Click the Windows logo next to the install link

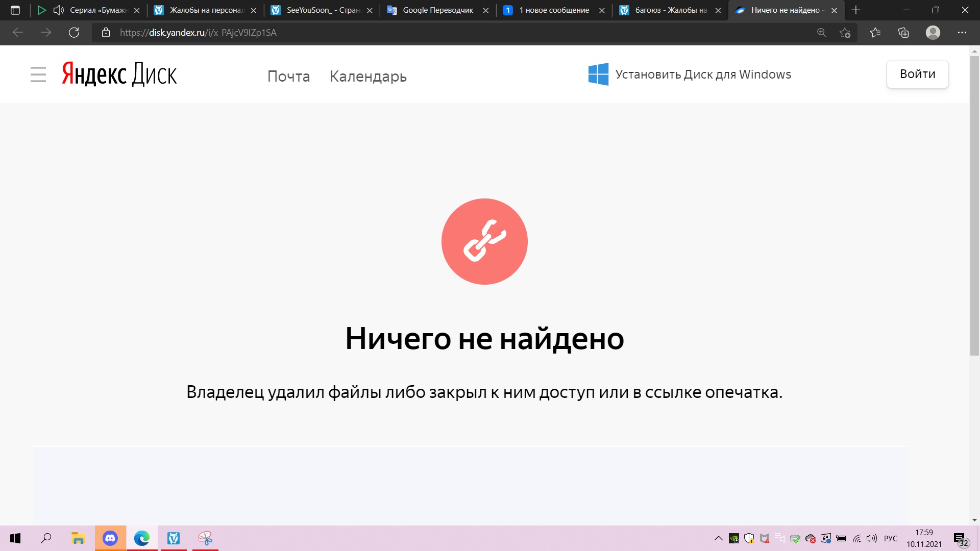[598, 74]
